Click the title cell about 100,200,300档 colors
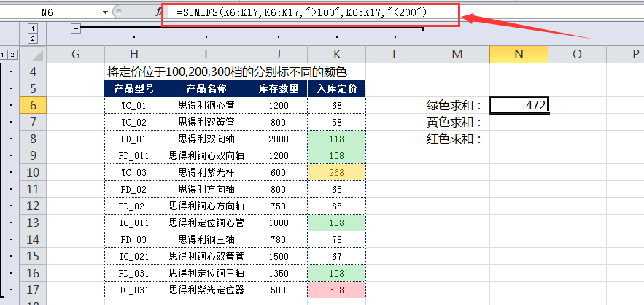Image resolution: width=644 pixels, height=305 pixels. [227, 72]
